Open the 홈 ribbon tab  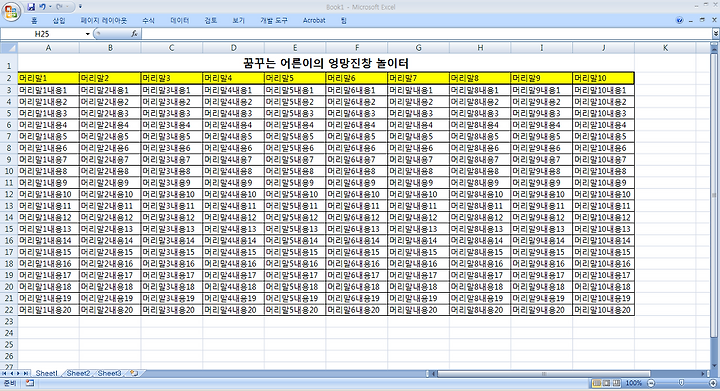pyautogui.click(x=34, y=21)
